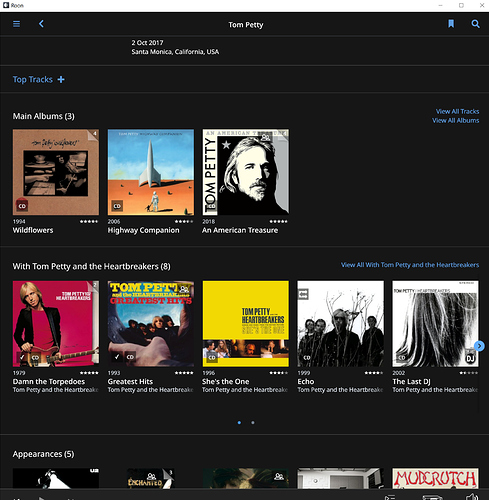Open The Last DJ album cover

435,324
